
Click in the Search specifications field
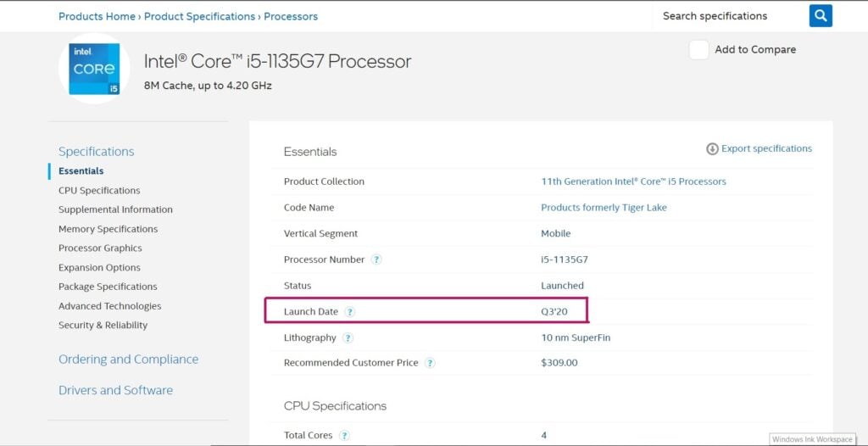click(729, 16)
